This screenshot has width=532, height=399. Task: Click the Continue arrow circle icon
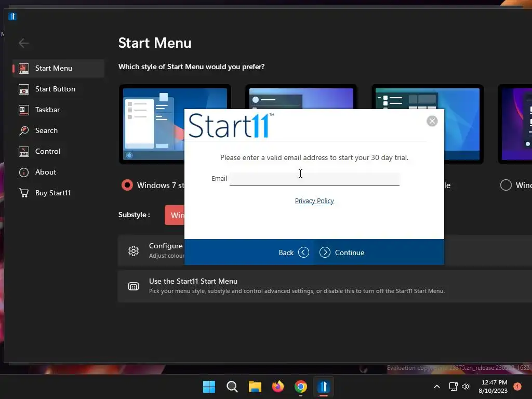[325, 252]
